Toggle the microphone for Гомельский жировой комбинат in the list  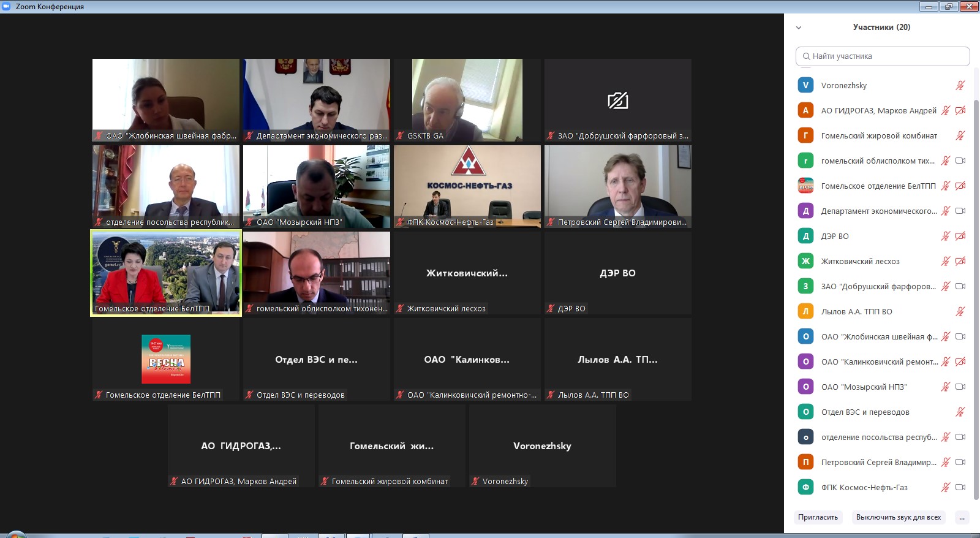click(x=960, y=136)
